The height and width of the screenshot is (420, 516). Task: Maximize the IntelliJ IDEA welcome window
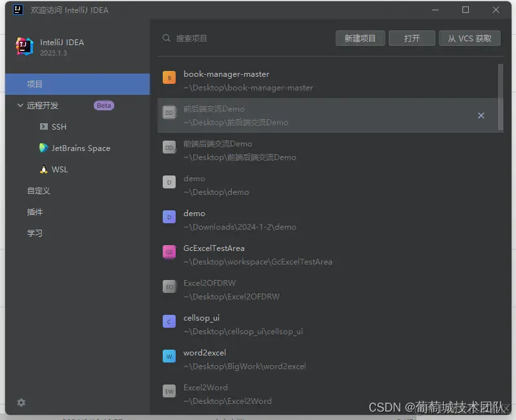466,10
